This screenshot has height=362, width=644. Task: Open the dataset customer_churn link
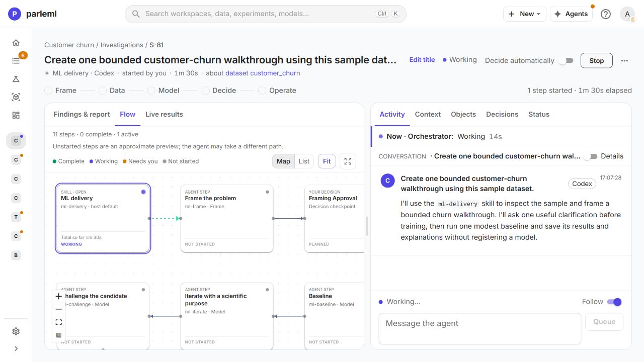pyautogui.click(x=263, y=73)
